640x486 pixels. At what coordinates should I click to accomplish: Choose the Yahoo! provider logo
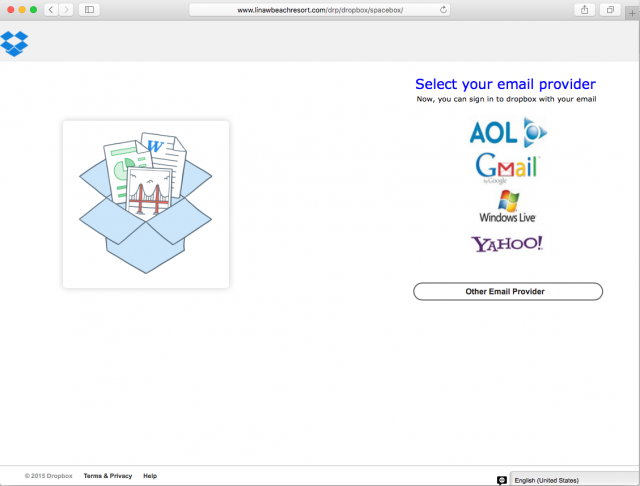tap(507, 244)
